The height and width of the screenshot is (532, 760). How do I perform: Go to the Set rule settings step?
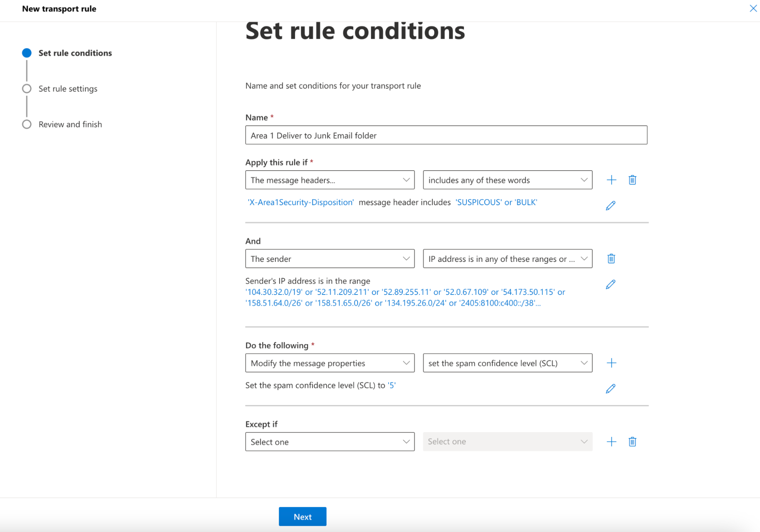(67, 89)
